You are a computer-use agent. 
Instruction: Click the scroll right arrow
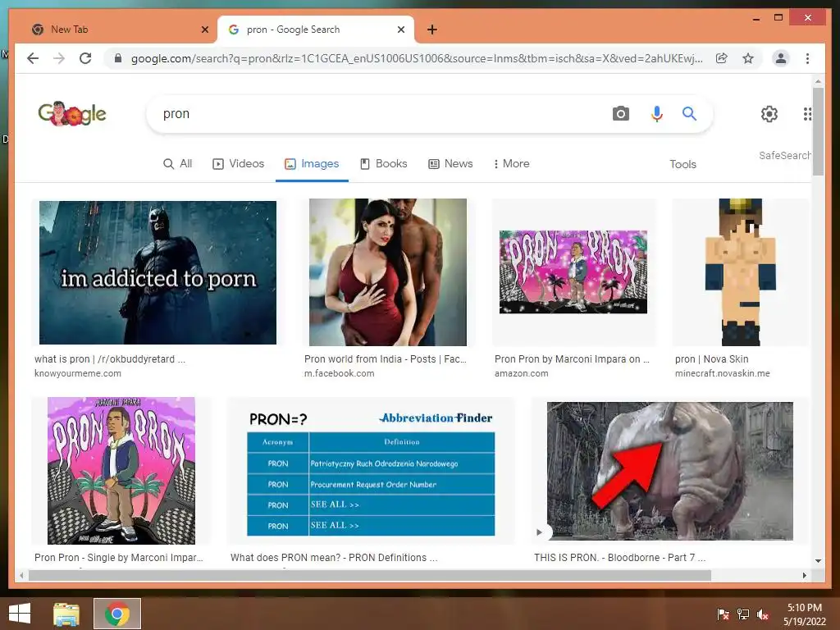point(804,575)
